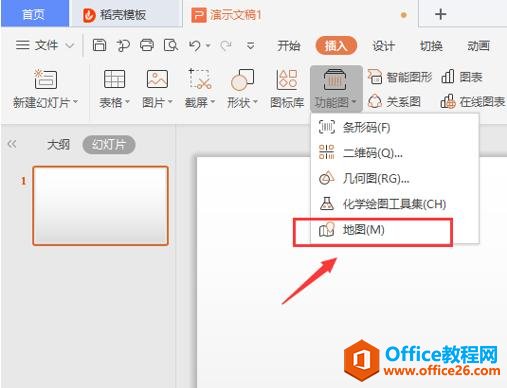Open the 图标库 icon library
Image resolution: width=507 pixels, height=388 pixels.
click(287, 89)
